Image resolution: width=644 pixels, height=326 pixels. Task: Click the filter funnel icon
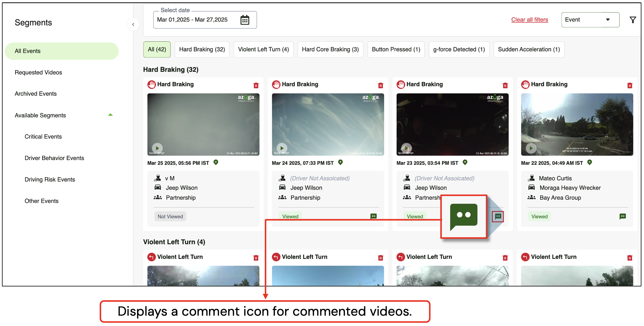pos(632,20)
